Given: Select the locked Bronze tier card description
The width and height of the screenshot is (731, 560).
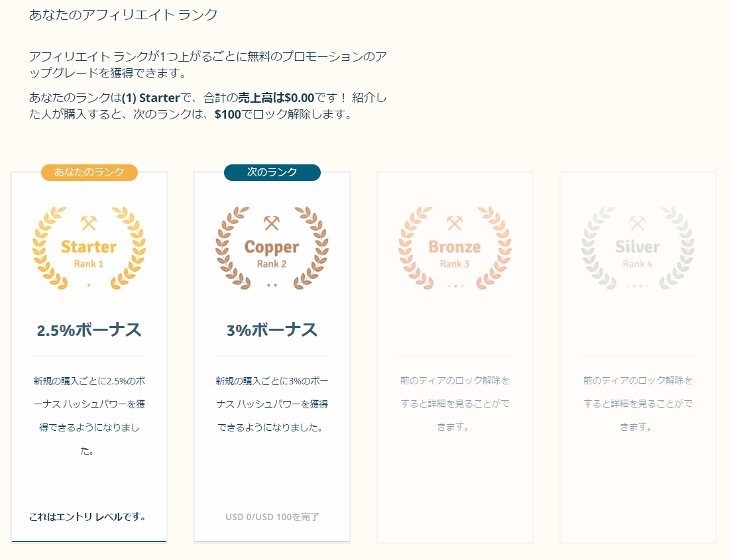Looking at the screenshot, I should click(455, 404).
